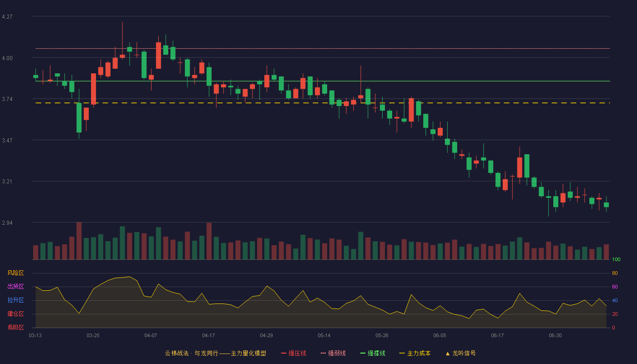Toggle the 强压线 legend entry
The image size is (637, 364).
(293, 353)
